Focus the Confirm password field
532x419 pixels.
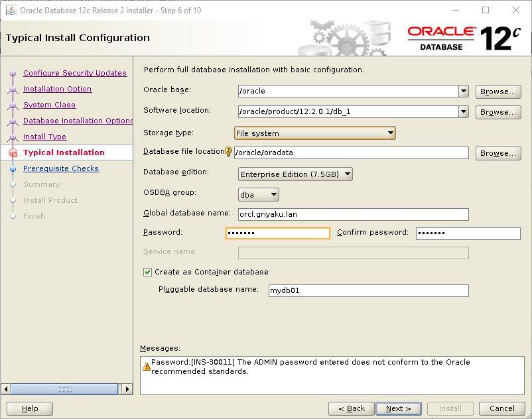(468, 233)
